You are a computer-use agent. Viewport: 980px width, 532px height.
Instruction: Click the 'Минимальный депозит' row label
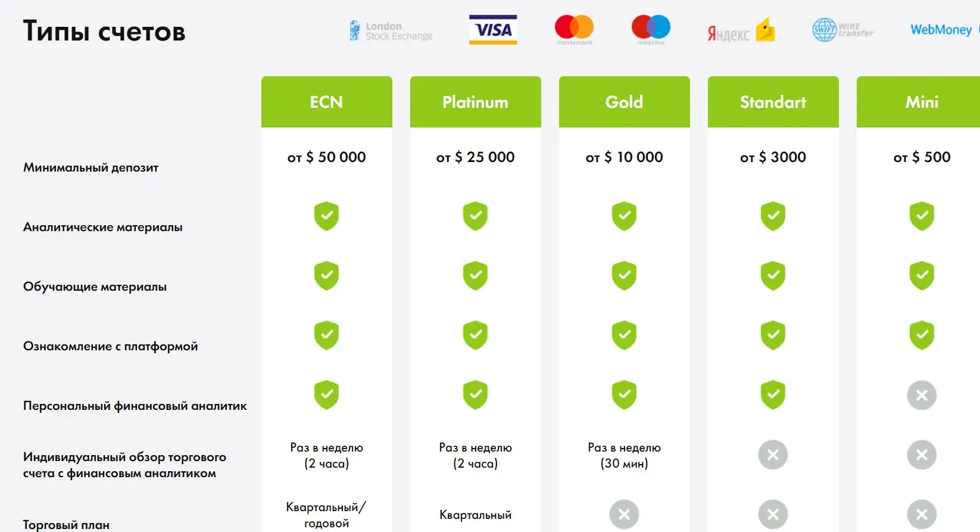coord(91,167)
